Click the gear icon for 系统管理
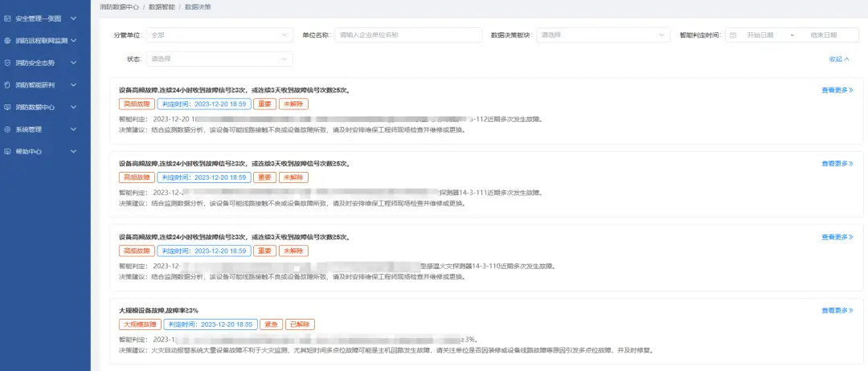The image size is (868, 371). click(7, 129)
